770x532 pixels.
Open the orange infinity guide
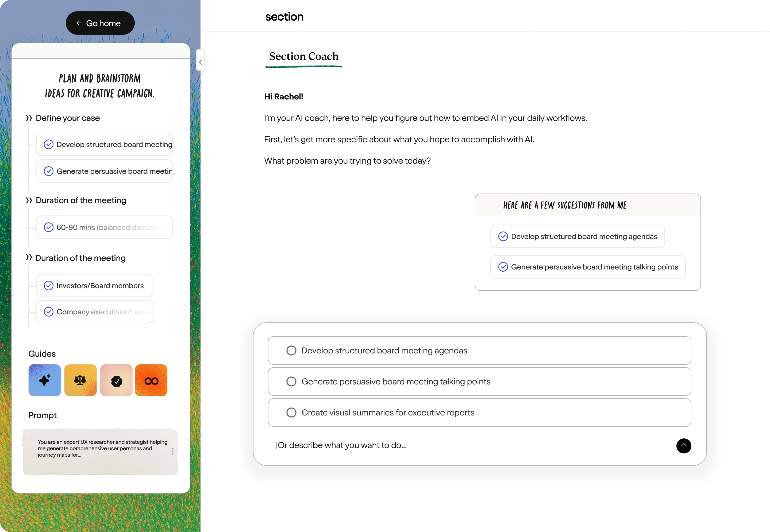151,380
